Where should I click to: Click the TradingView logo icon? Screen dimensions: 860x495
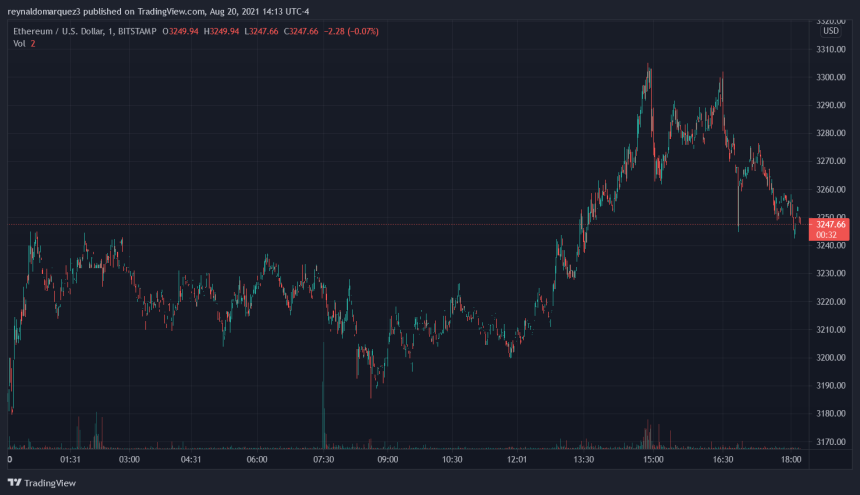pos(14,481)
